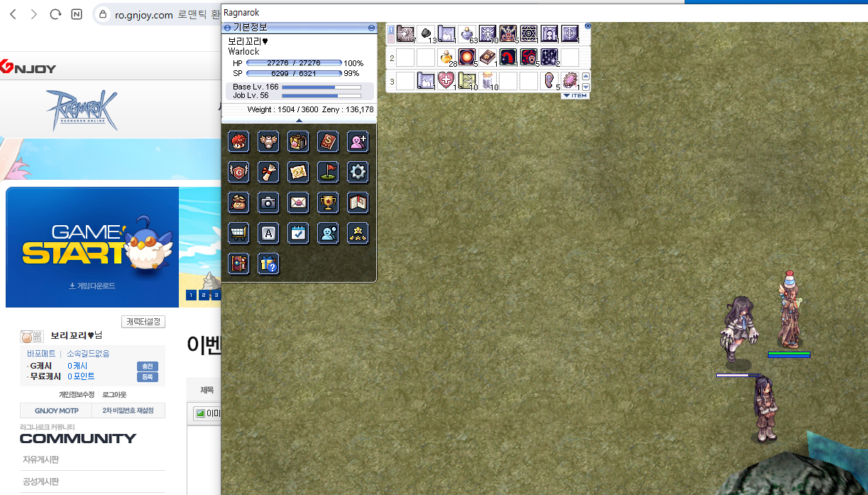868x495 pixels.
Task: Open the quest scroll with red ribbon
Action: point(268,172)
